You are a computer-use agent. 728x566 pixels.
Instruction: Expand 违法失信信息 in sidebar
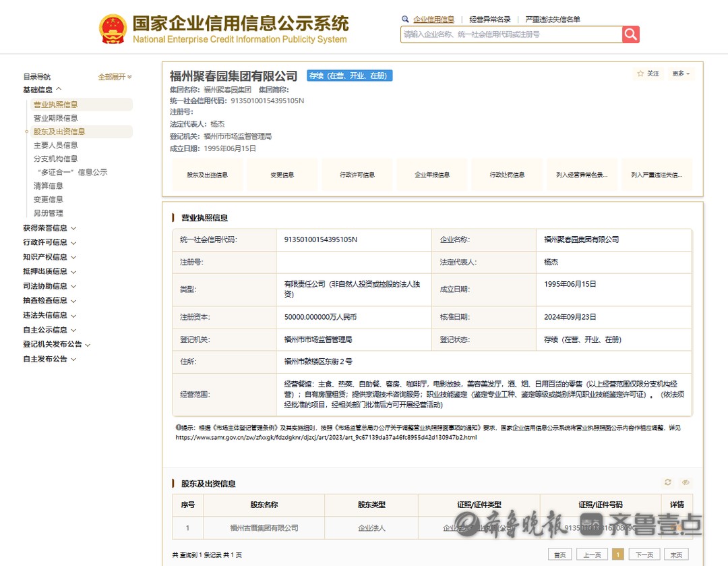50,315
